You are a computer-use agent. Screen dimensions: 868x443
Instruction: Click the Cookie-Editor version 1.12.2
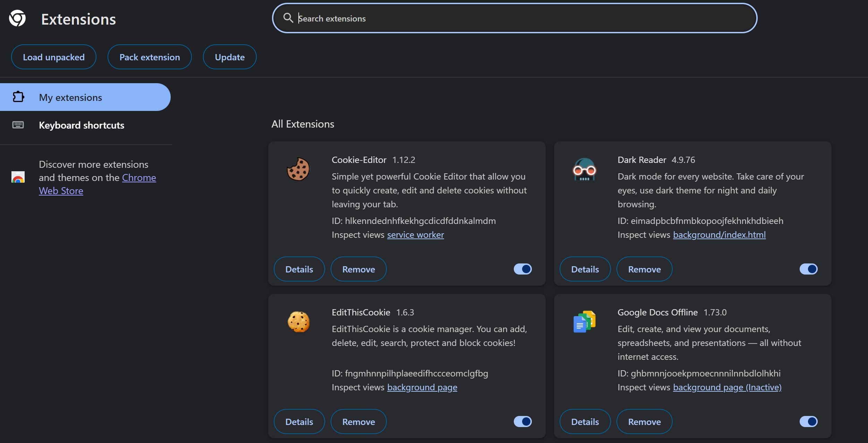[x=403, y=160]
